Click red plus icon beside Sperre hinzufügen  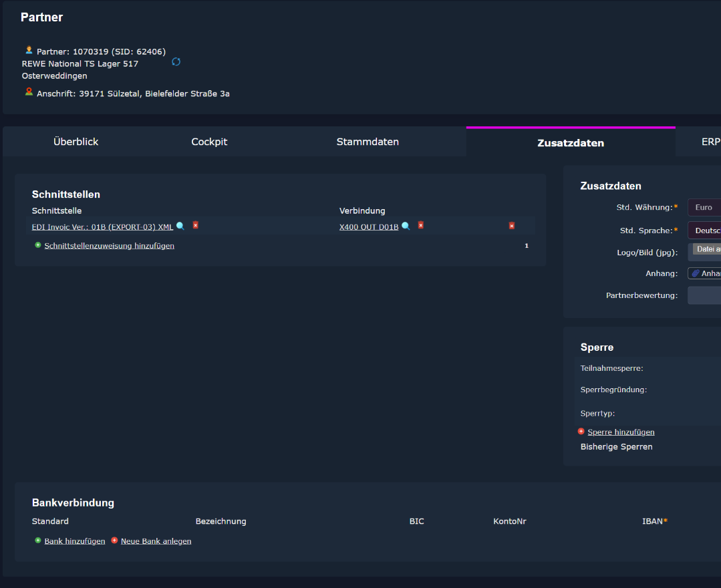coord(581,432)
